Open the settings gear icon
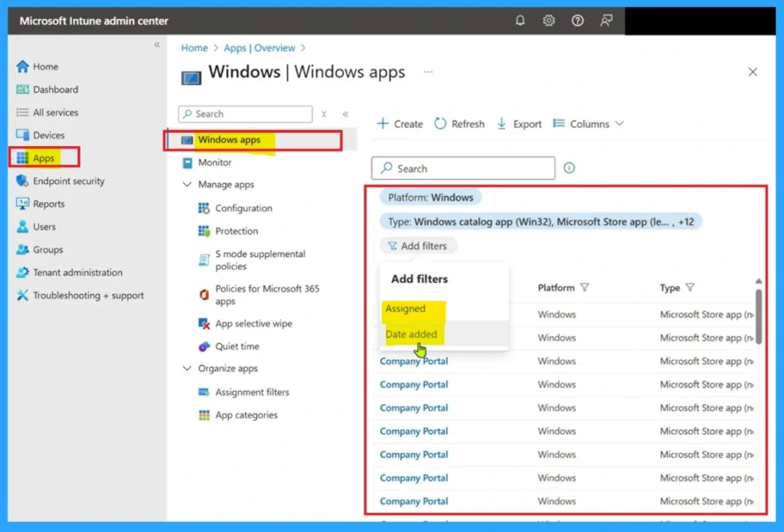The image size is (784, 532). coord(548,21)
